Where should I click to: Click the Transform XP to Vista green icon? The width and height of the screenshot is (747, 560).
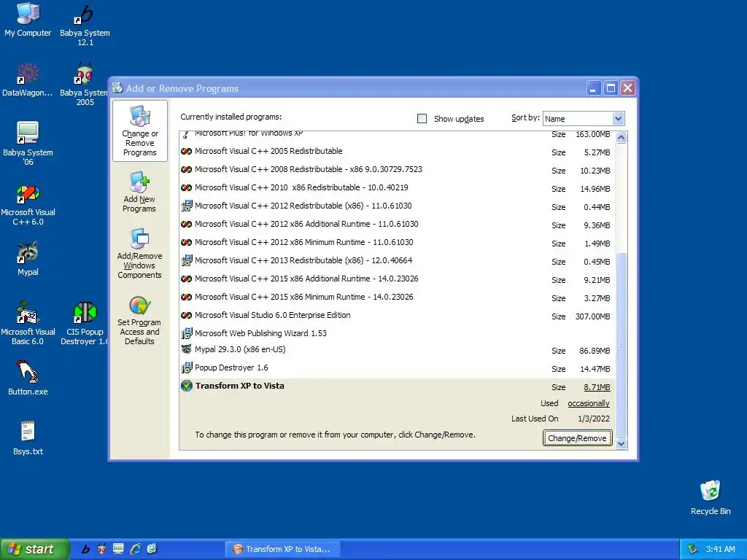click(x=186, y=386)
